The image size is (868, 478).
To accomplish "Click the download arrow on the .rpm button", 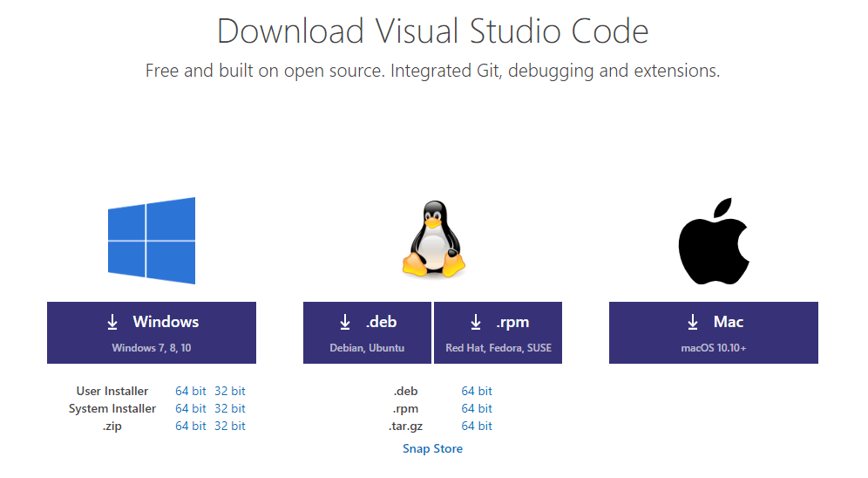I will (476, 323).
